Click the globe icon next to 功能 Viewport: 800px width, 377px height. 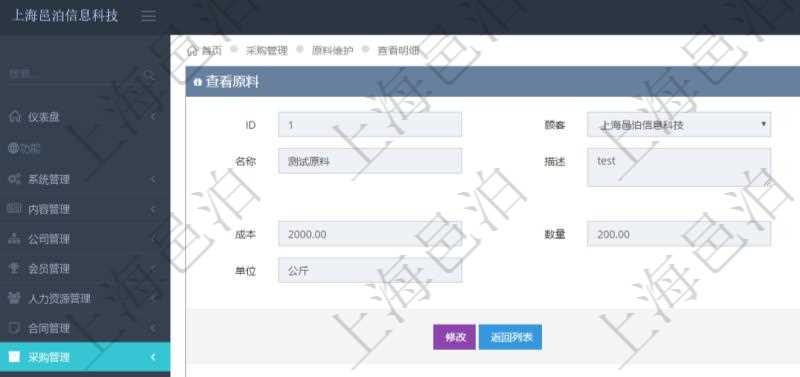[13, 148]
